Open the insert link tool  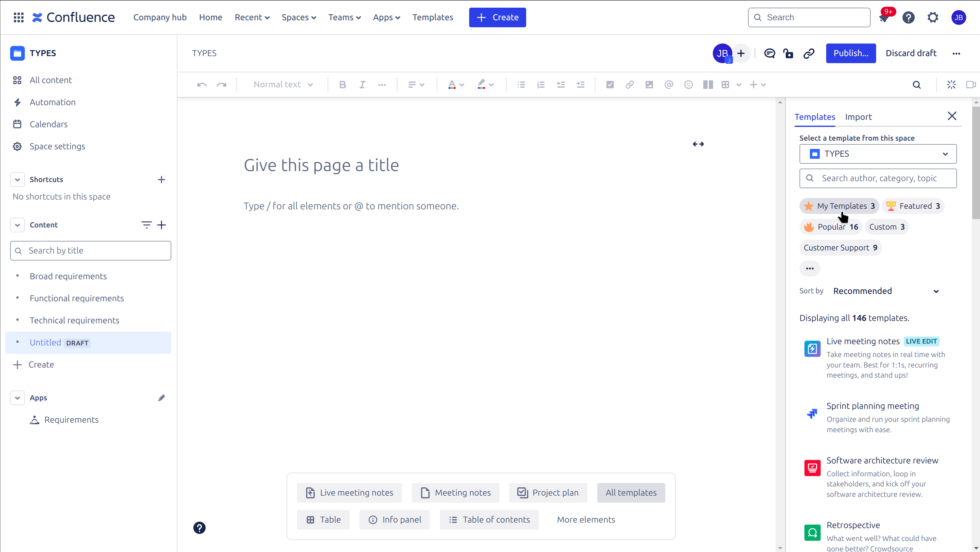tap(630, 85)
